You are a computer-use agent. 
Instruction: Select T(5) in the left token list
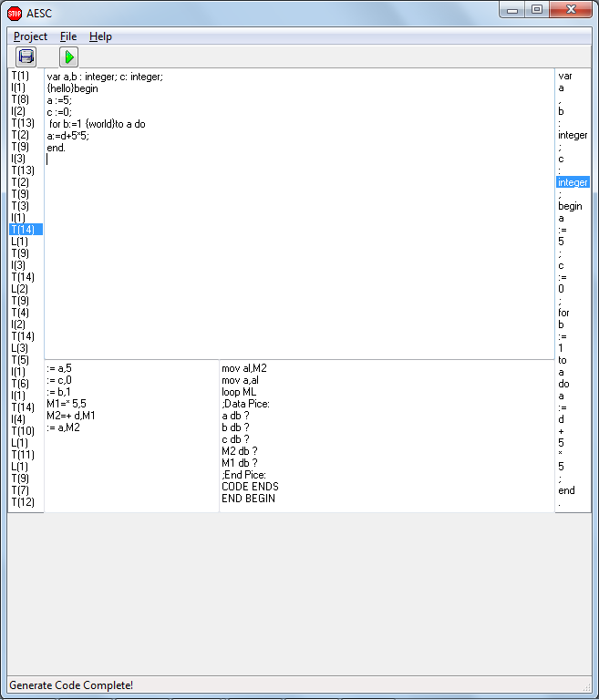[20, 360]
